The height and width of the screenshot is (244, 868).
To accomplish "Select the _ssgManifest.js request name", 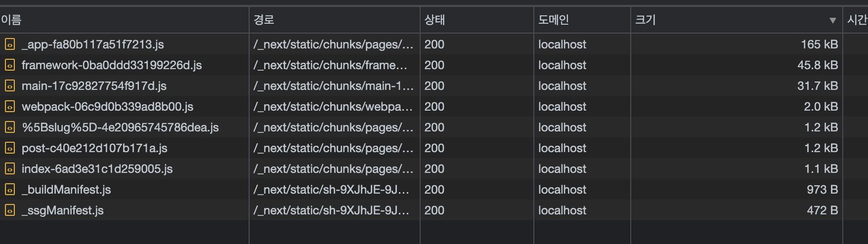I will [63, 210].
